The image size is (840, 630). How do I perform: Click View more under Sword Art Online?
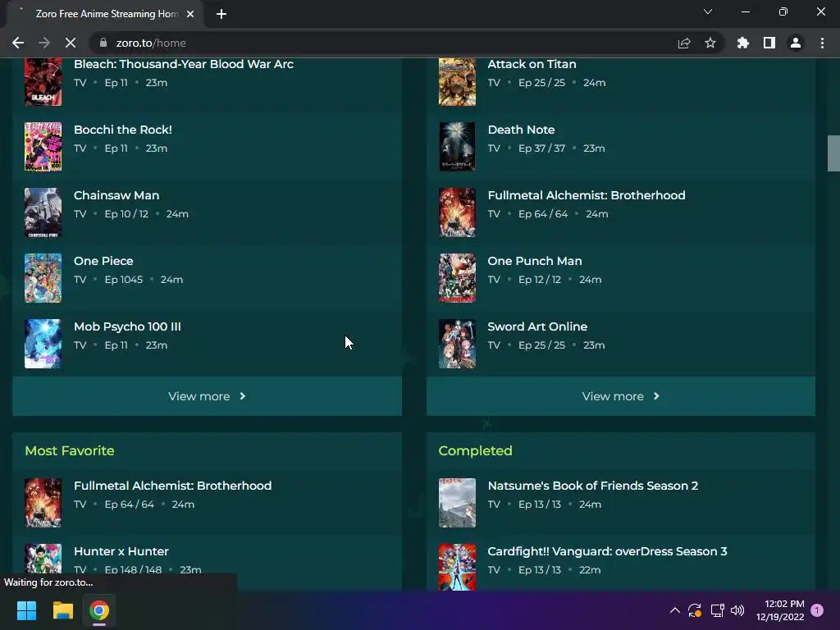coord(621,396)
